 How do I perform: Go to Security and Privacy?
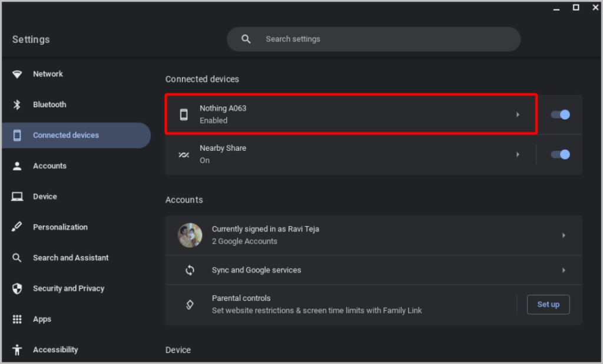click(76, 289)
